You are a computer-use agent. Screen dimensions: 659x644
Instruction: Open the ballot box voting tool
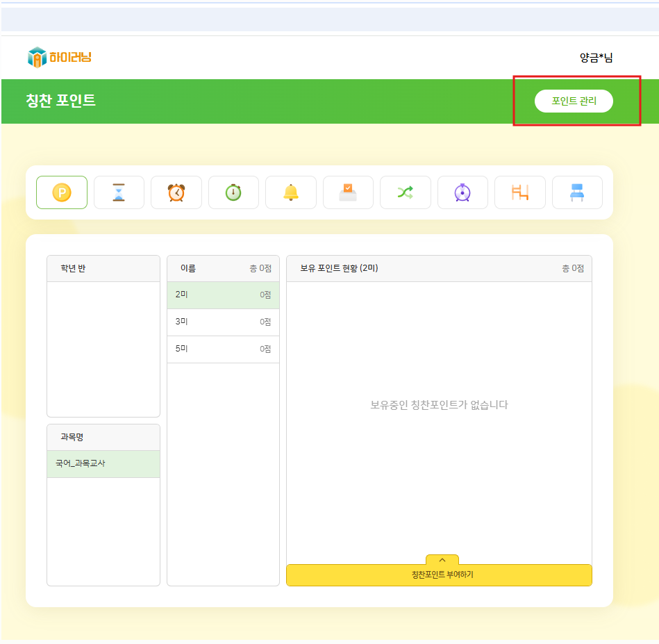pos(348,192)
